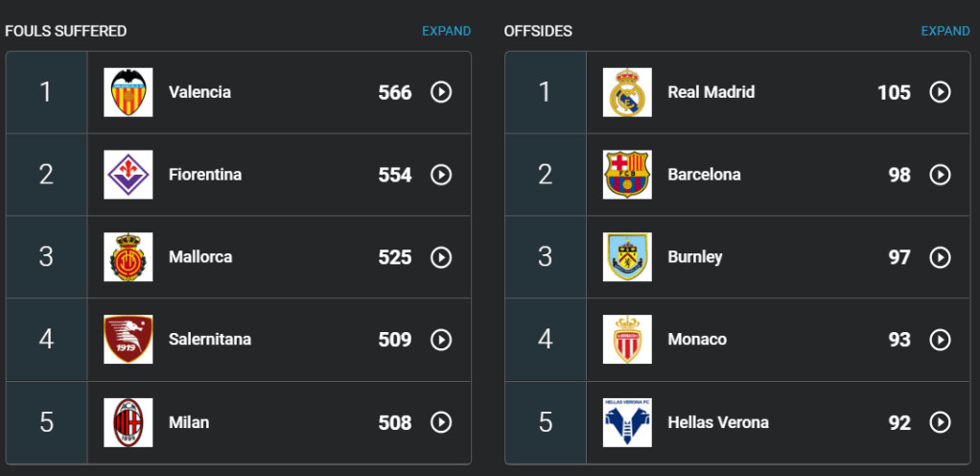Click the Fiorentina purple crest
This screenshot has width=980, height=476.
click(x=128, y=175)
